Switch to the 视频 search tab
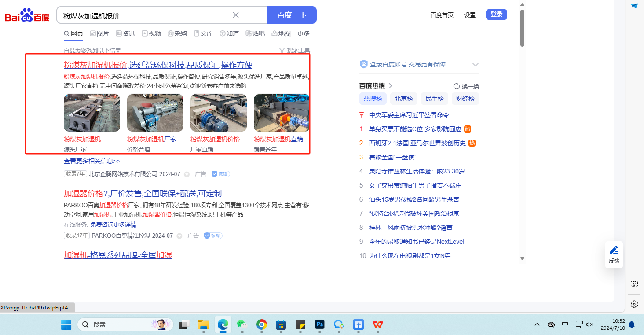Viewport: 644px width, 335px height. [x=151, y=33]
